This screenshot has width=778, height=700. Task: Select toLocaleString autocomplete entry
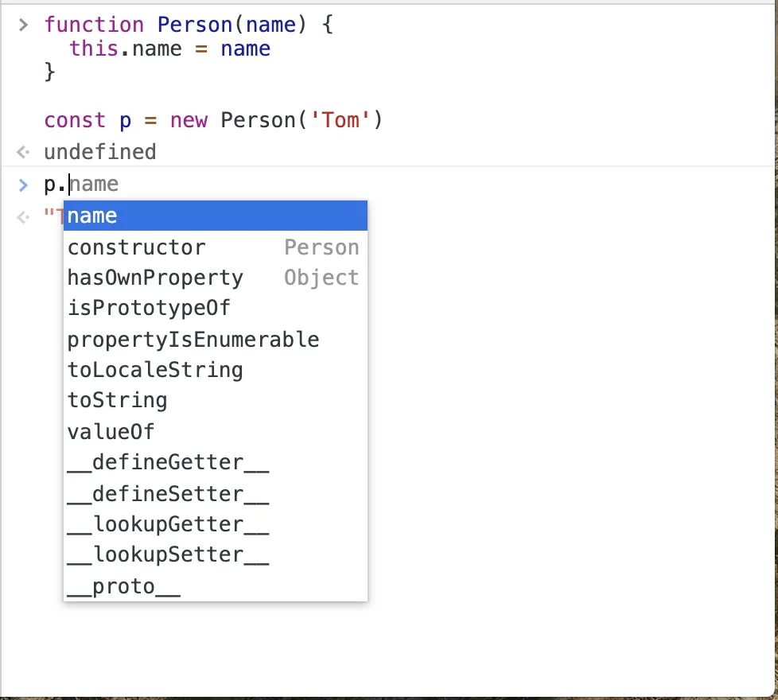[216, 370]
